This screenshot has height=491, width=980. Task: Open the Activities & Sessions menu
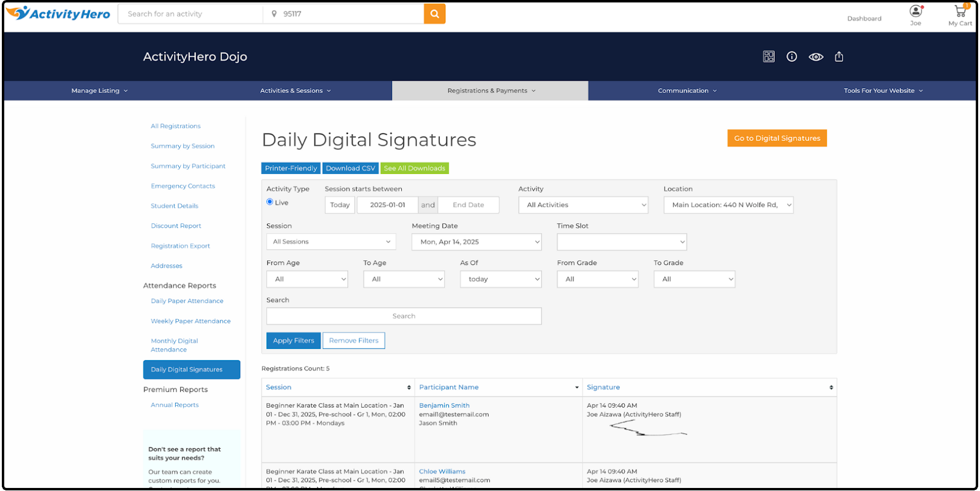point(295,91)
